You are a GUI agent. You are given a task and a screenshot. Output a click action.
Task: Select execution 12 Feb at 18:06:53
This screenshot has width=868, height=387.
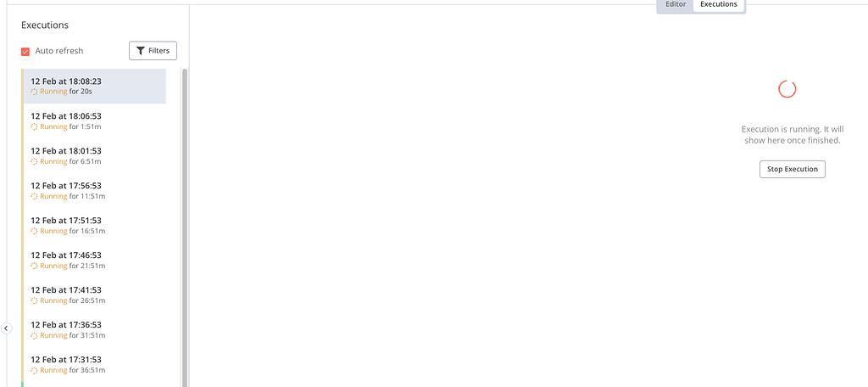coord(93,121)
